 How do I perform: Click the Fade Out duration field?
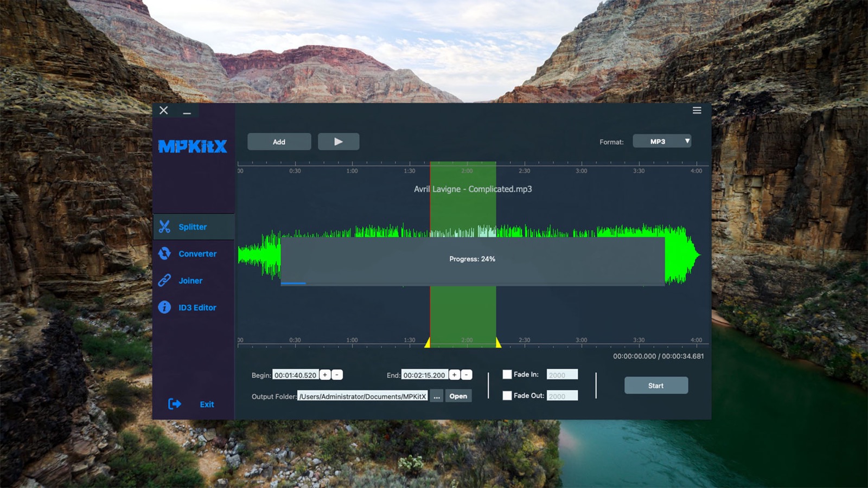pyautogui.click(x=562, y=396)
